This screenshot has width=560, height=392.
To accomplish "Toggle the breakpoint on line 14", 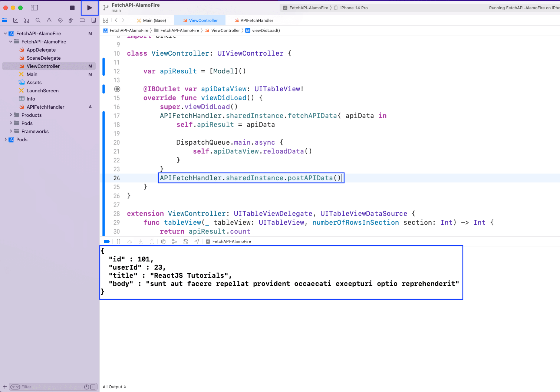I will (x=117, y=89).
